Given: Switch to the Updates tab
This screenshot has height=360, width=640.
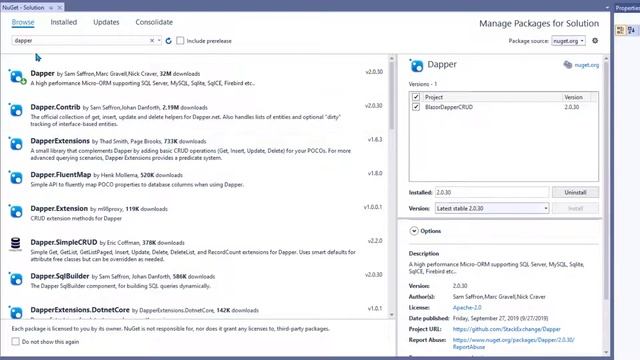Looking at the screenshot, I should [x=106, y=22].
